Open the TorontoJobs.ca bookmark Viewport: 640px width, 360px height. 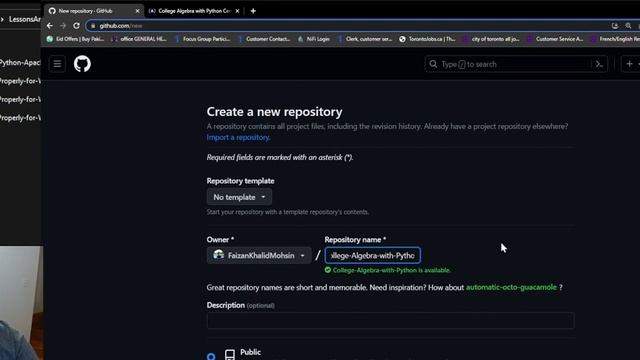(427, 39)
